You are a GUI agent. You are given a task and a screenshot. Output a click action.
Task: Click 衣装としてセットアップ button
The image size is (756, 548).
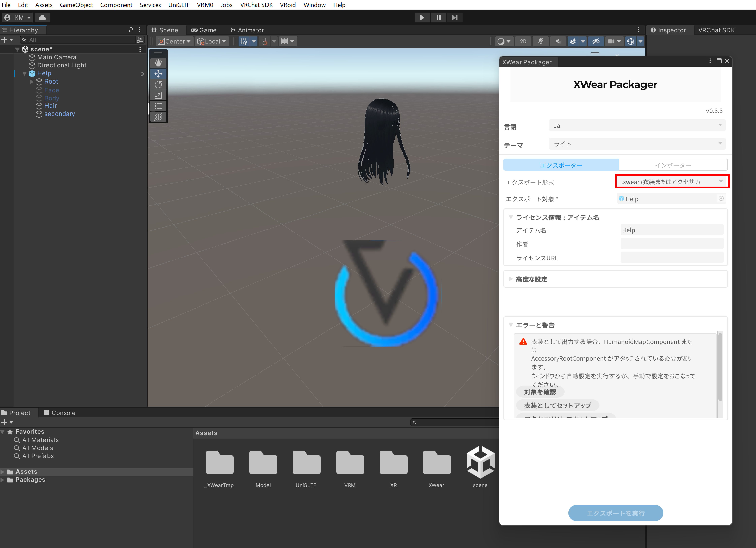(557, 405)
